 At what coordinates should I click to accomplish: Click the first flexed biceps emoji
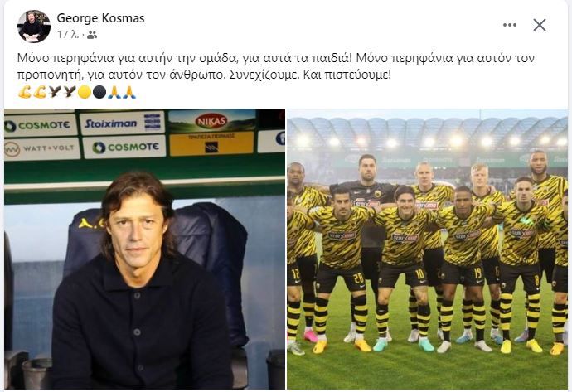tap(24, 92)
